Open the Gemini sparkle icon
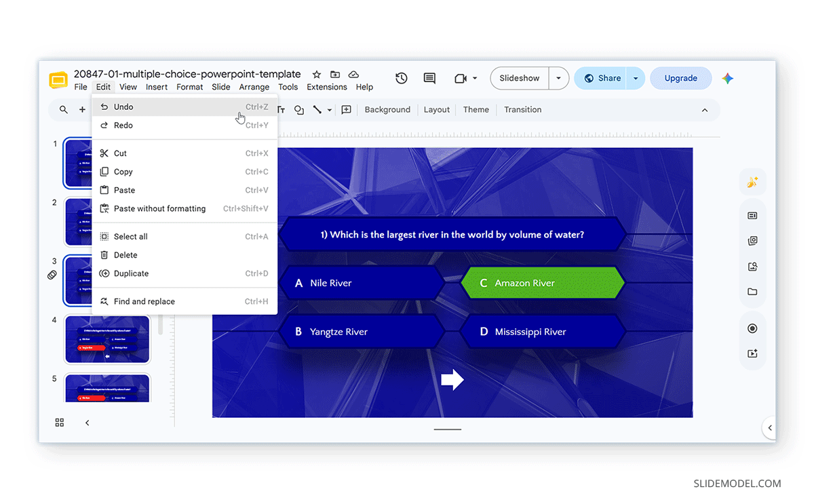The height and width of the screenshot is (504, 814). (728, 79)
